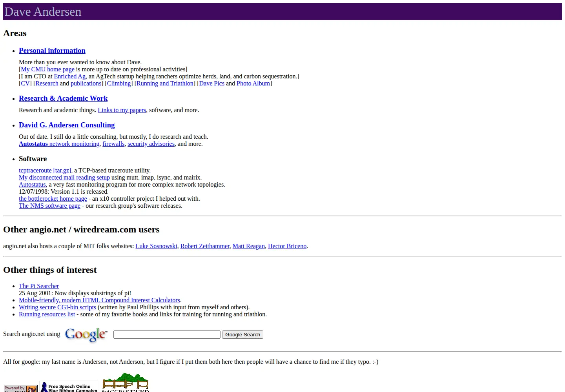The width and height of the screenshot is (565, 392).
Task: Click Other angio.net / wiredream.com users heading
Action: point(81,230)
